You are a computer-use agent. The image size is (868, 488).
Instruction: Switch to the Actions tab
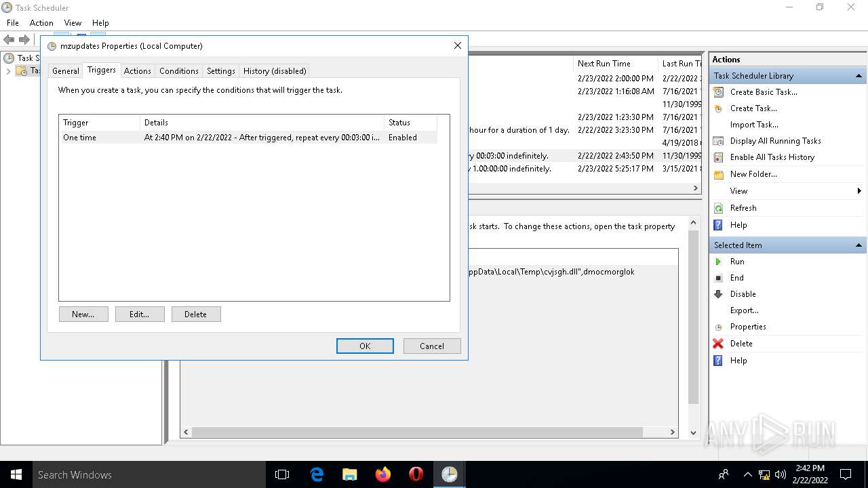coord(137,70)
